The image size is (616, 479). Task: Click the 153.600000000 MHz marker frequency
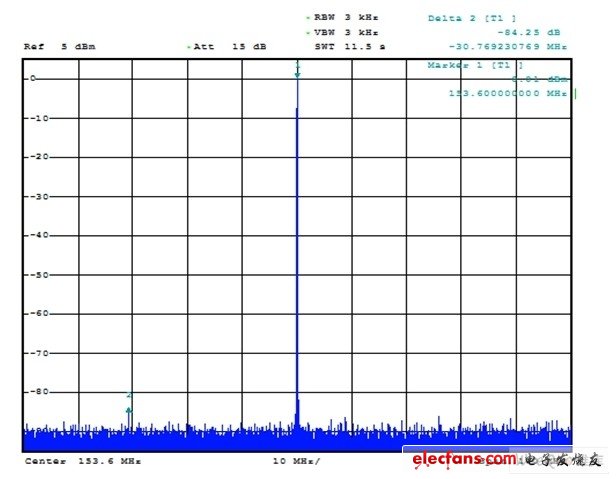click(508, 93)
